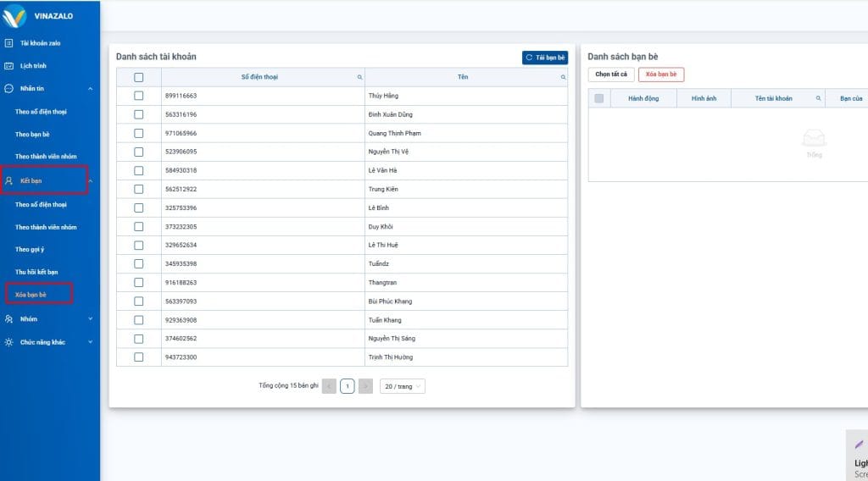Tick the select-all checkbox in account list header
Image resolution: width=868 pixels, height=481 pixels.
pos(139,77)
